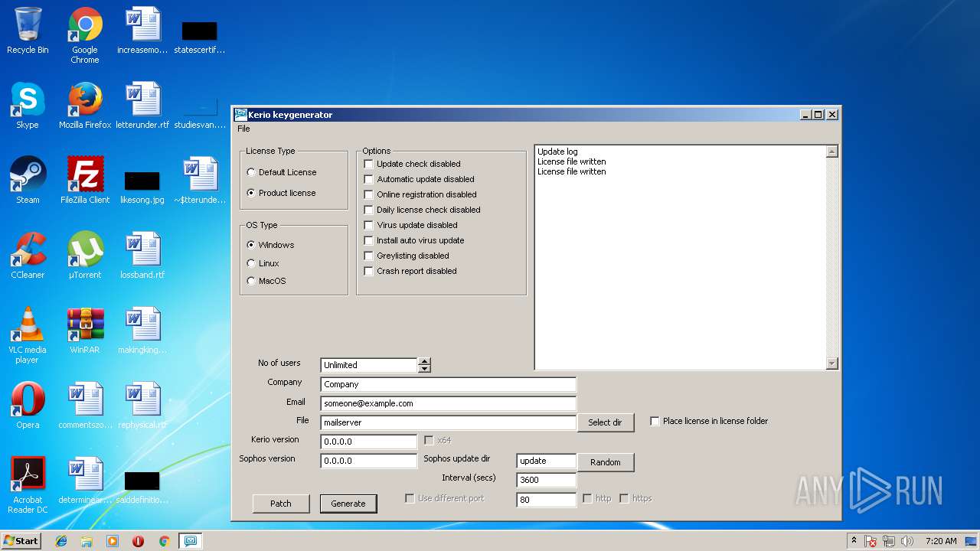
Task: Click the Random button
Action: click(605, 462)
